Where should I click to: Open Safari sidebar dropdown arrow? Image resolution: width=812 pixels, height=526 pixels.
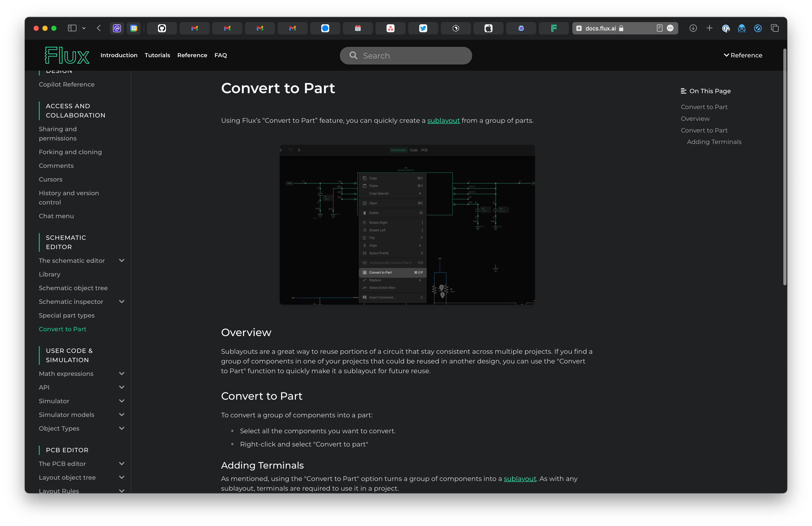84,28
